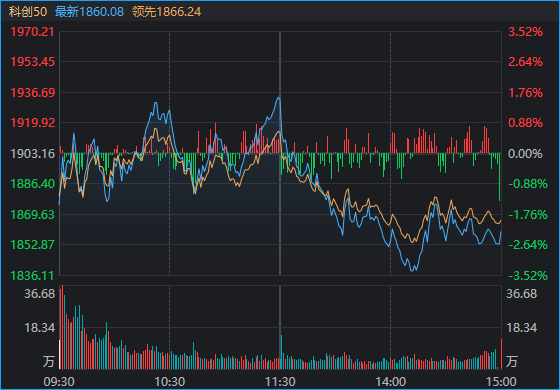This screenshot has width=560, height=390.
Task: Click the 1836.11 bottom price label
Action: [32, 276]
